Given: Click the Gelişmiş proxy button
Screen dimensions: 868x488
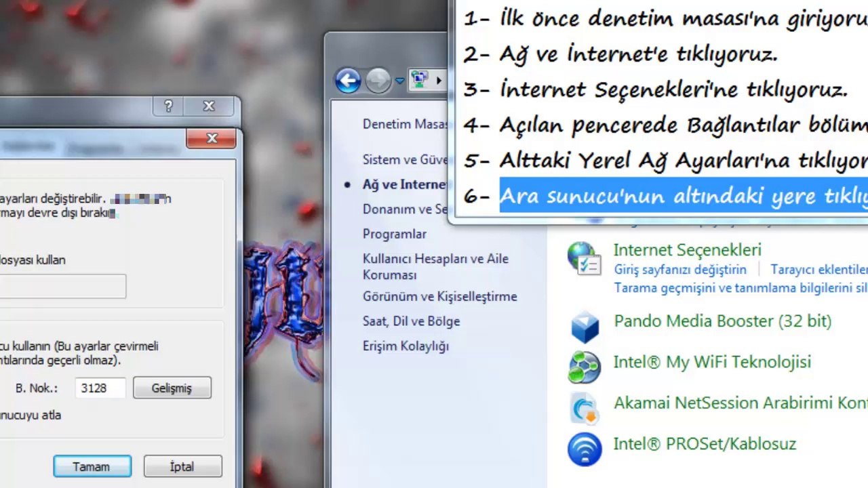Looking at the screenshot, I should (172, 388).
